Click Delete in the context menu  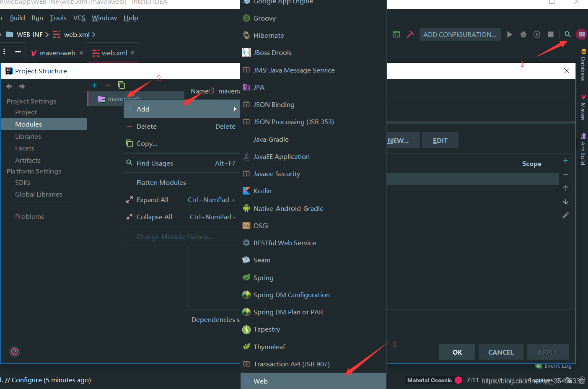pyautogui.click(x=181, y=126)
